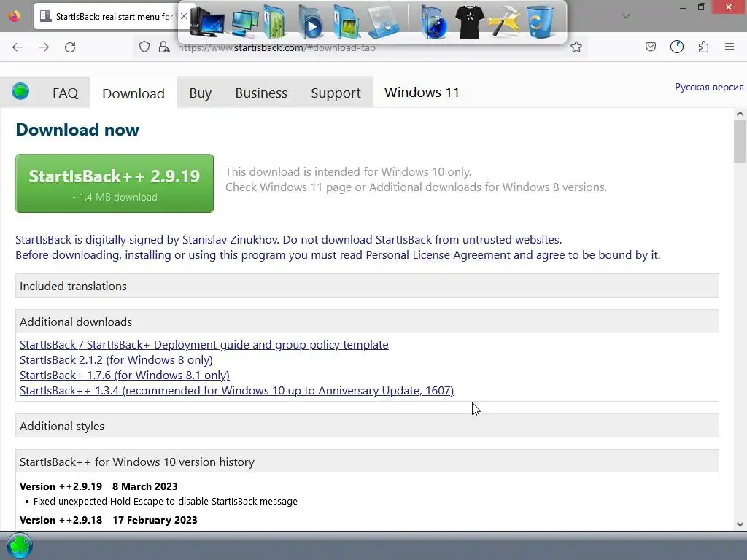Open the list all tabs chevron
Image resolution: width=747 pixels, height=560 pixels.
pyautogui.click(x=626, y=16)
